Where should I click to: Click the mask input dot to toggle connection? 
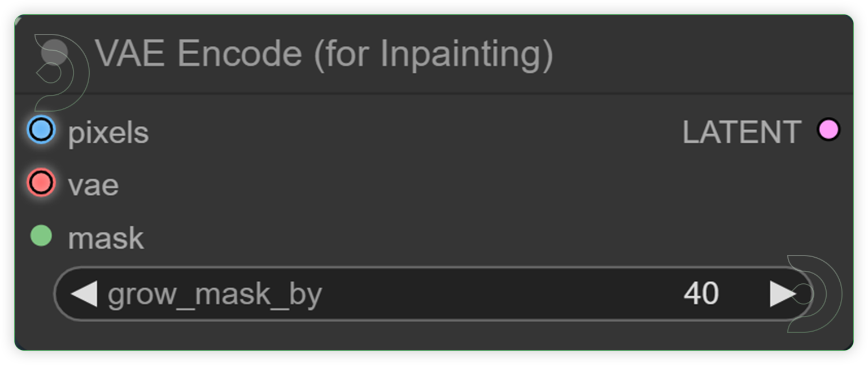coord(41,237)
